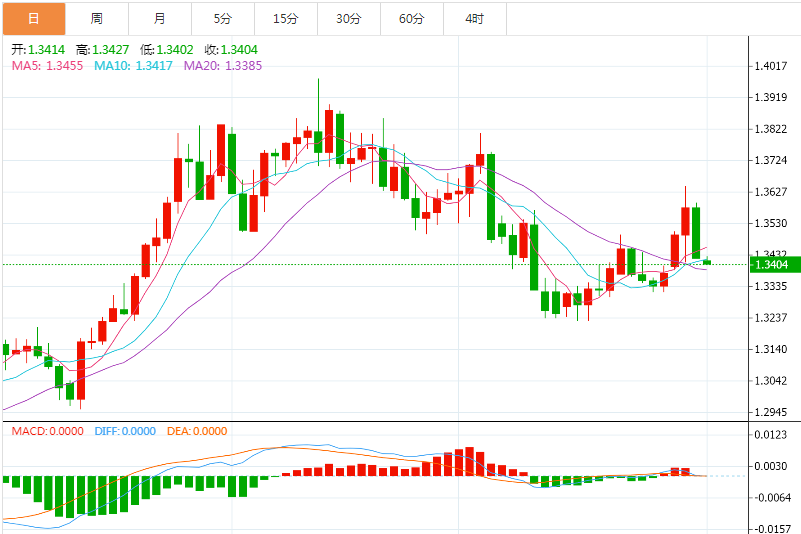Click the 开:1.3414 open price value
The width and height of the screenshot is (801, 534).
coord(38,50)
